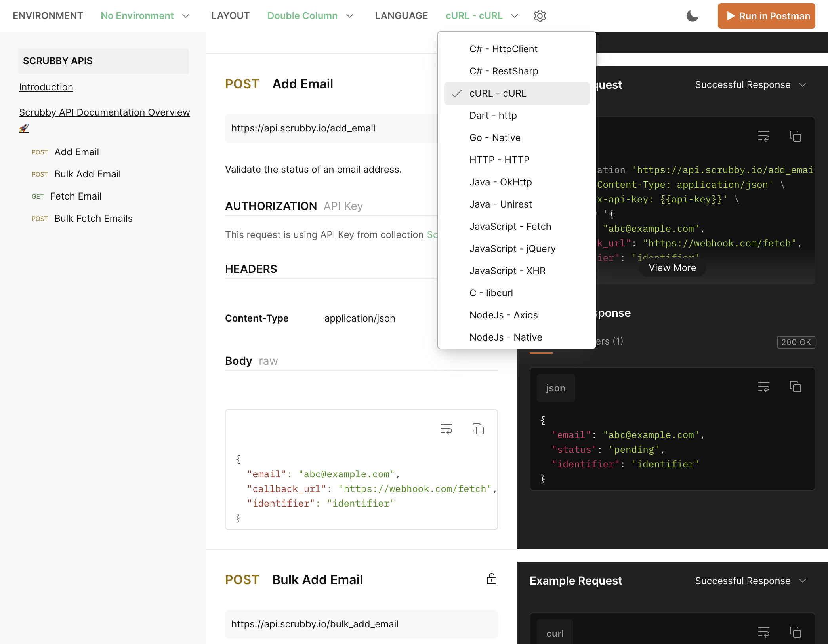The height and width of the screenshot is (644, 828).
Task: Toggle word wrap in Body raw box
Action: [446, 429]
